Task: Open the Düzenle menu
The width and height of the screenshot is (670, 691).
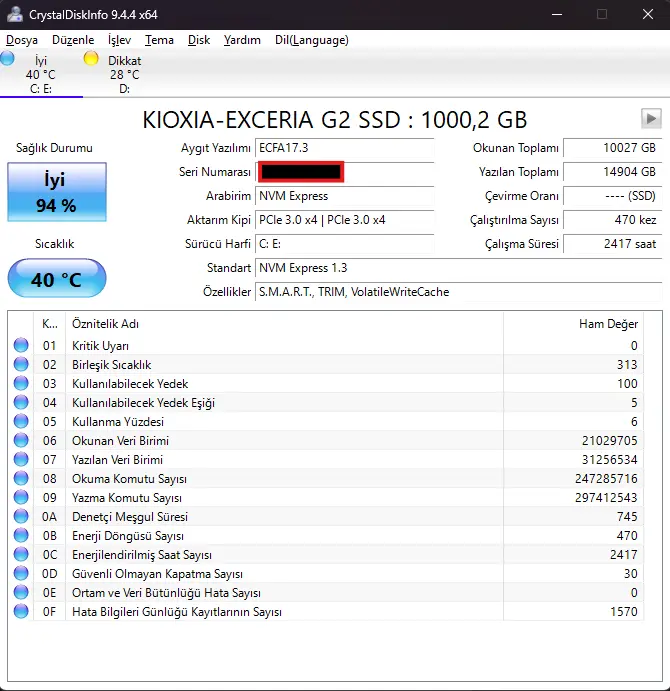Action: 73,40
